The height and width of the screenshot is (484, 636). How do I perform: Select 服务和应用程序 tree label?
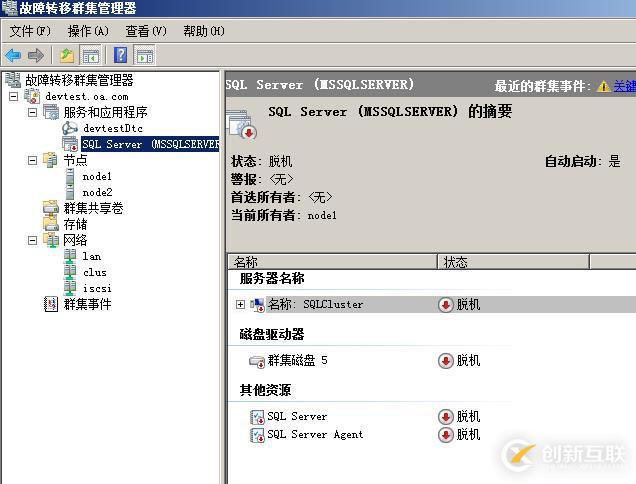pyautogui.click(x=105, y=112)
